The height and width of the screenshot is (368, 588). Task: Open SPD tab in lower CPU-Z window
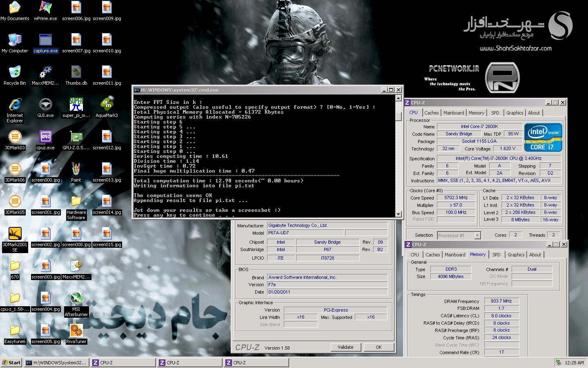tap(497, 255)
